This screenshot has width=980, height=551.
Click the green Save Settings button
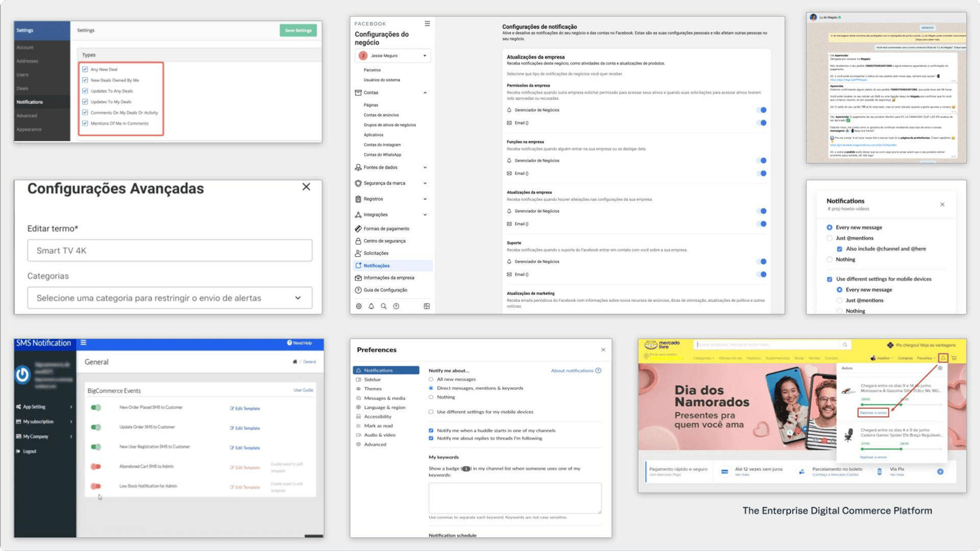tap(298, 31)
